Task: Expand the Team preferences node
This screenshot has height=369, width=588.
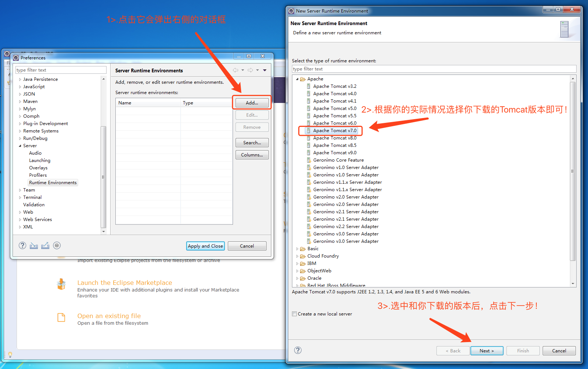Action: click(x=20, y=190)
